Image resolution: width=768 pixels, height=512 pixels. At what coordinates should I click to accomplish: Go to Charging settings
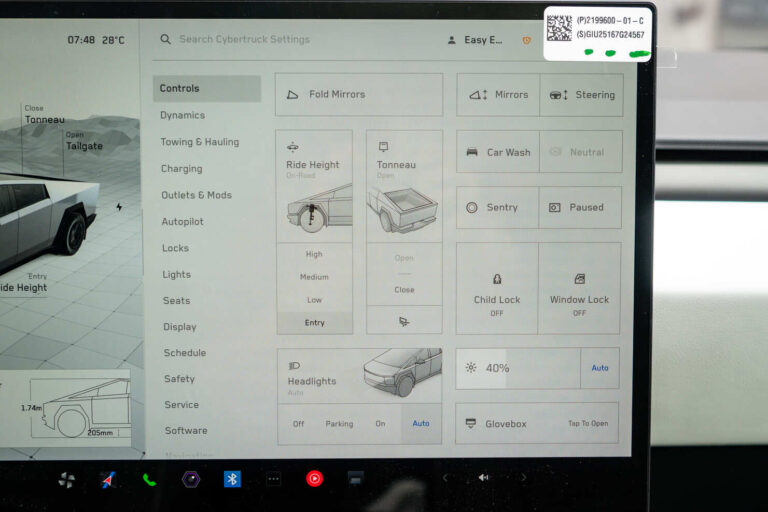[x=181, y=169]
